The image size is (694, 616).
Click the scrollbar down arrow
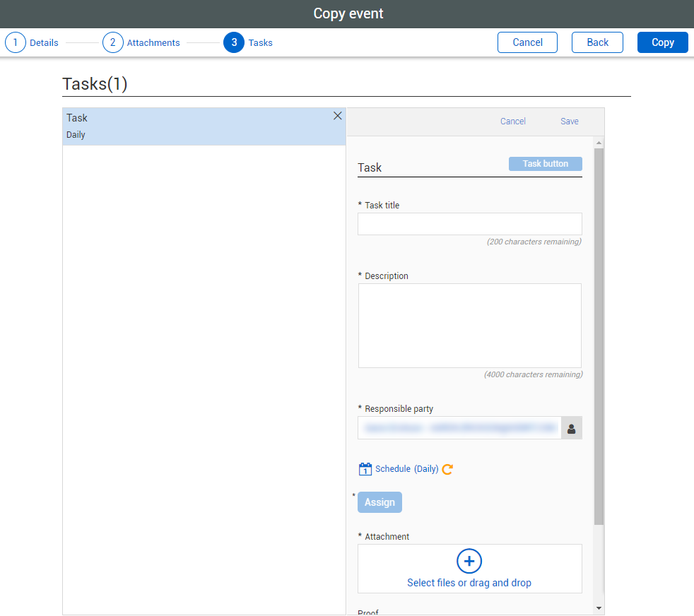(599, 608)
